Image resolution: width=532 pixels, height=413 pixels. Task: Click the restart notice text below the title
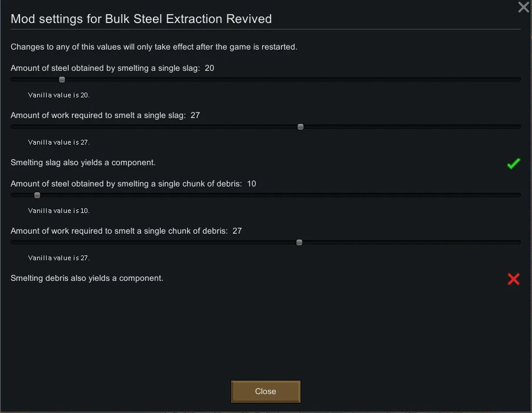(154, 47)
